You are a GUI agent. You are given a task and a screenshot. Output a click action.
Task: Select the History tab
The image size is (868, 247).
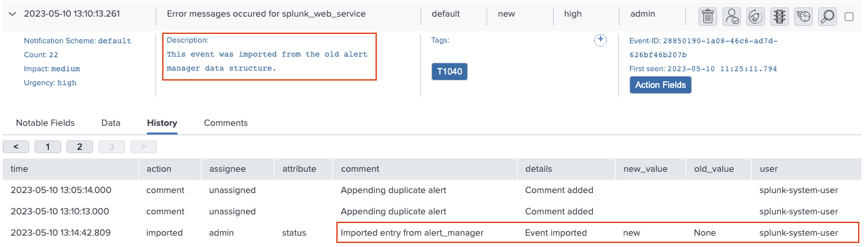(162, 123)
